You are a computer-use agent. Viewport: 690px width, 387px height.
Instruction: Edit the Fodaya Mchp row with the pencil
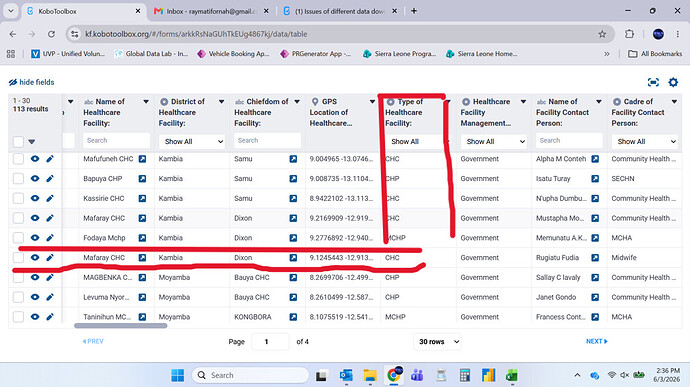50,238
